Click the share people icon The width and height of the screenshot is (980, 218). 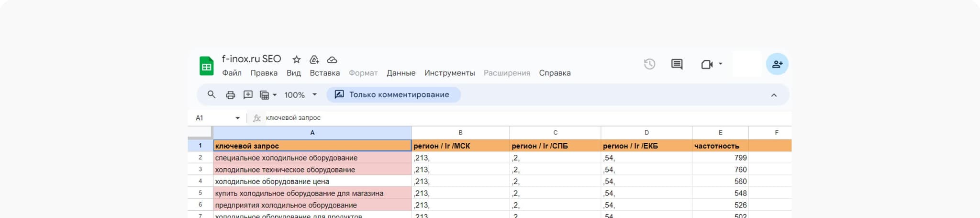tap(777, 64)
